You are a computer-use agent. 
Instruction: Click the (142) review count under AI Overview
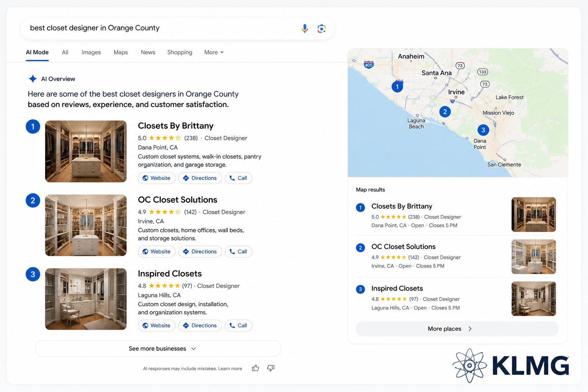[x=190, y=212]
